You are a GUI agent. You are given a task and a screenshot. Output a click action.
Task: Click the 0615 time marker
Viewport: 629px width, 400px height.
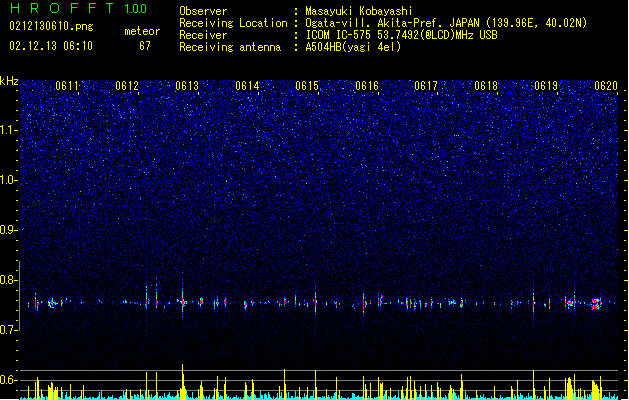point(307,86)
